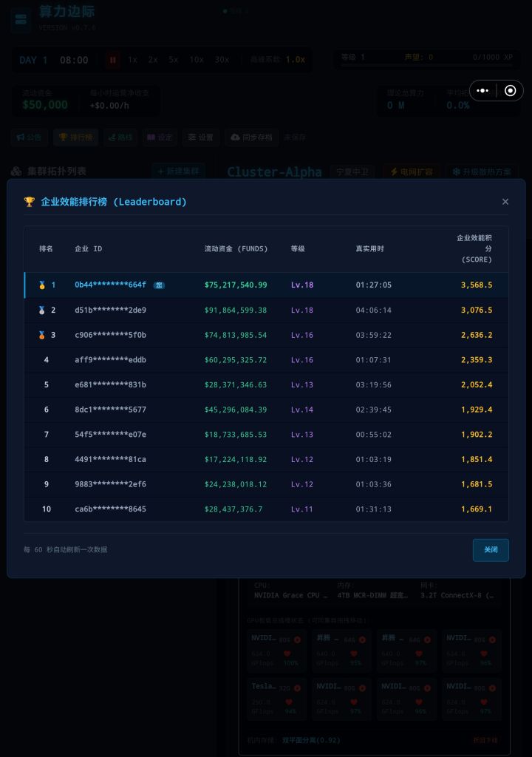Click the server logo icon beside 算力边际

21,19
